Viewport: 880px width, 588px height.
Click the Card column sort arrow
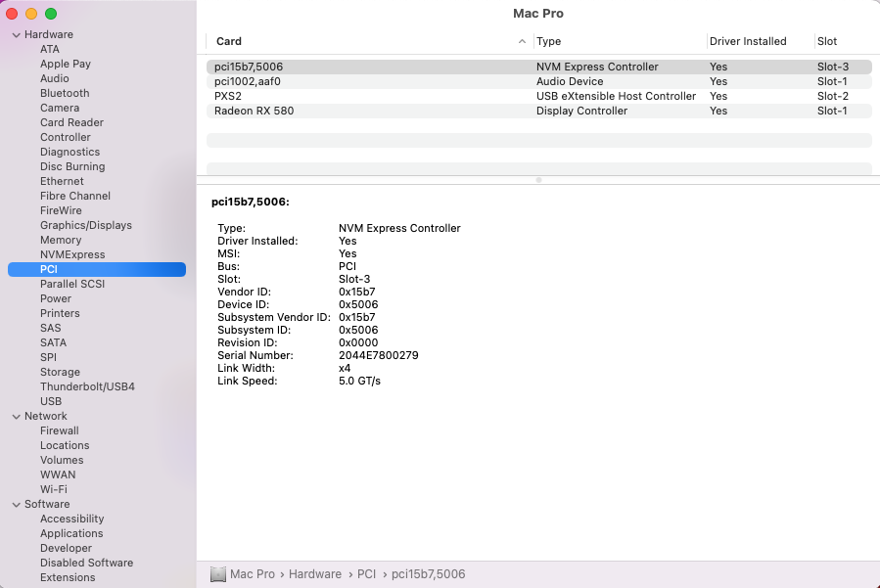pyautogui.click(x=522, y=41)
